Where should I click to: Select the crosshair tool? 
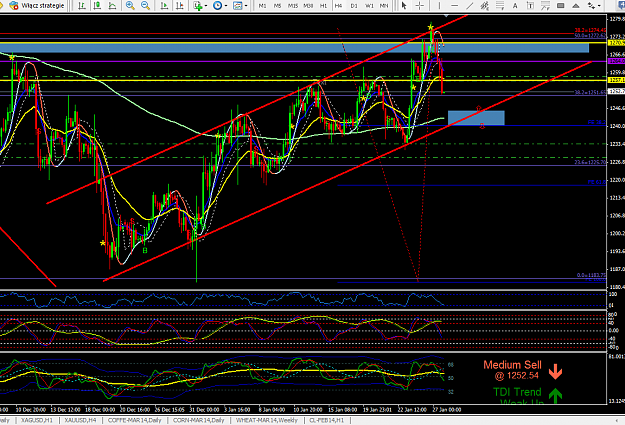(420, 6)
